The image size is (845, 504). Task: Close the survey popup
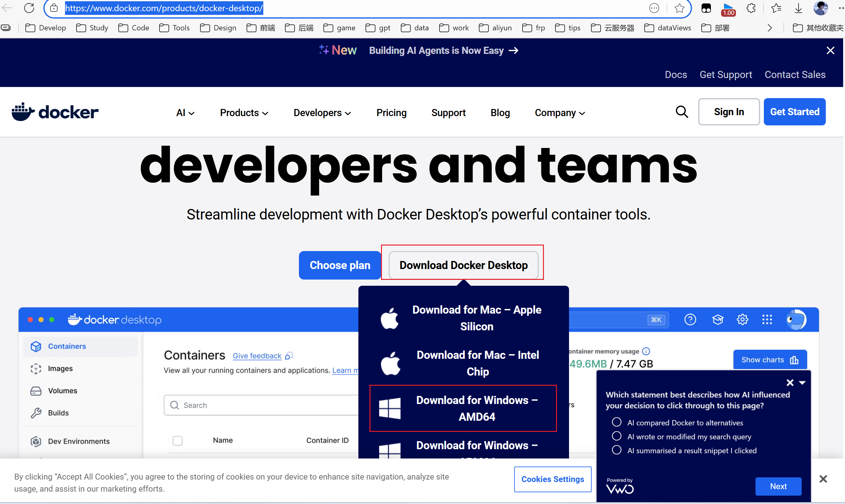pos(790,383)
